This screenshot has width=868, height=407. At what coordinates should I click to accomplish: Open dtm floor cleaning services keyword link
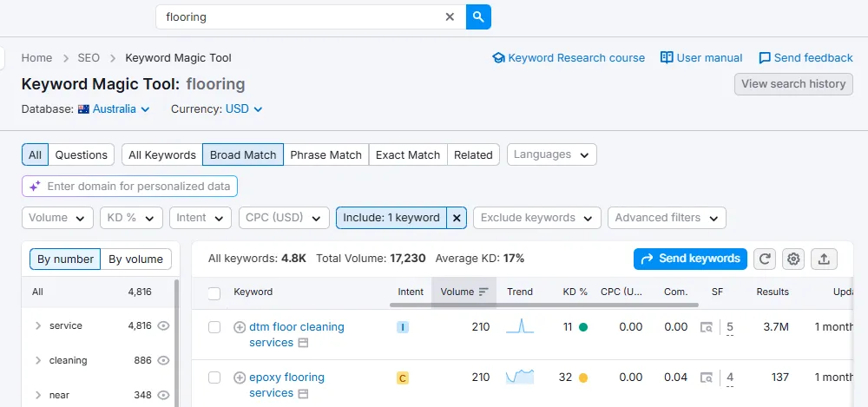click(x=296, y=334)
